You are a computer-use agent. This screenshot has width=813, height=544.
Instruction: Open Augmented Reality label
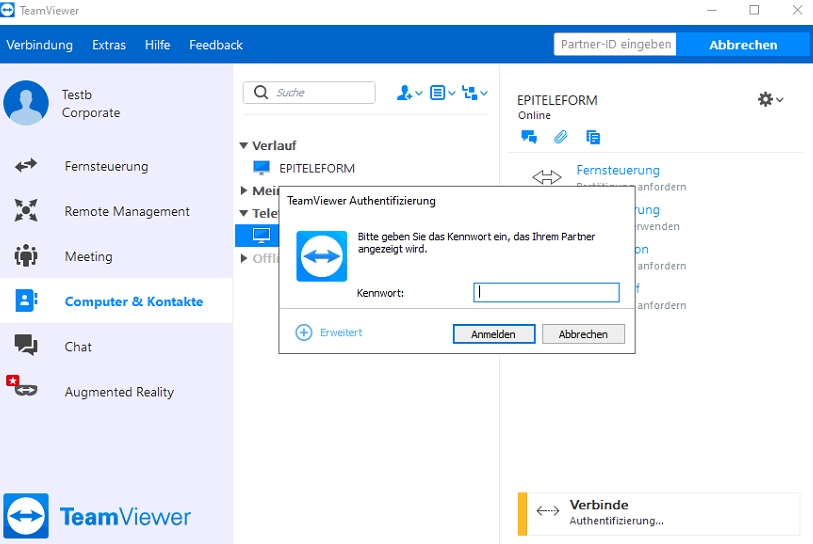click(x=119, y=392)
